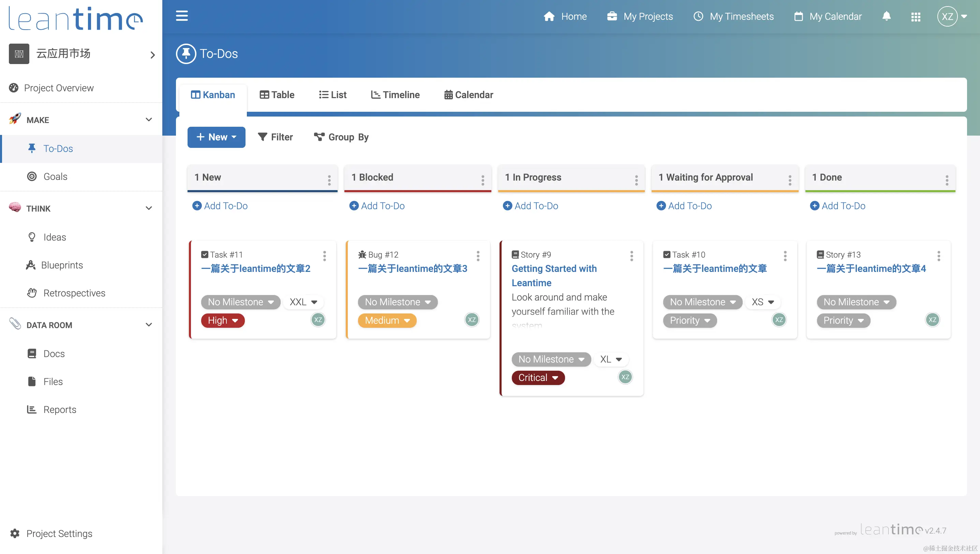Screen dimensions: 980x554
Task: Click the To-Dos pin header icon
Action: [186, 53]
